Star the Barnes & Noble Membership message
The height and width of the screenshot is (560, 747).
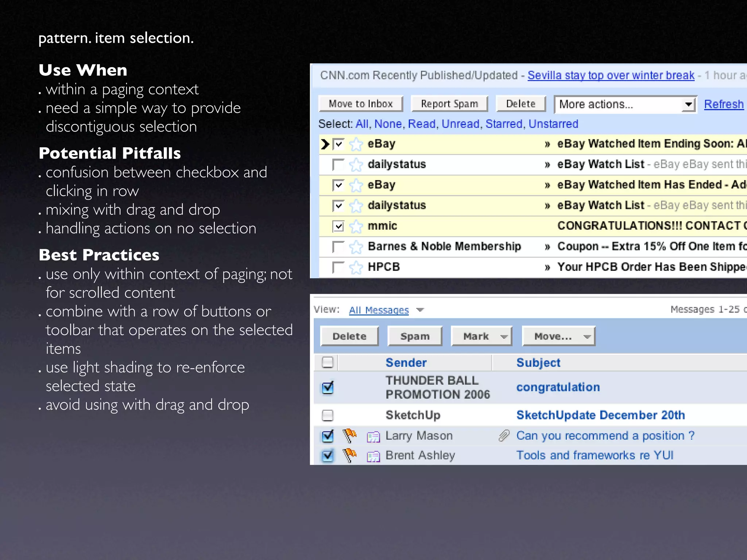pos(356,247)
